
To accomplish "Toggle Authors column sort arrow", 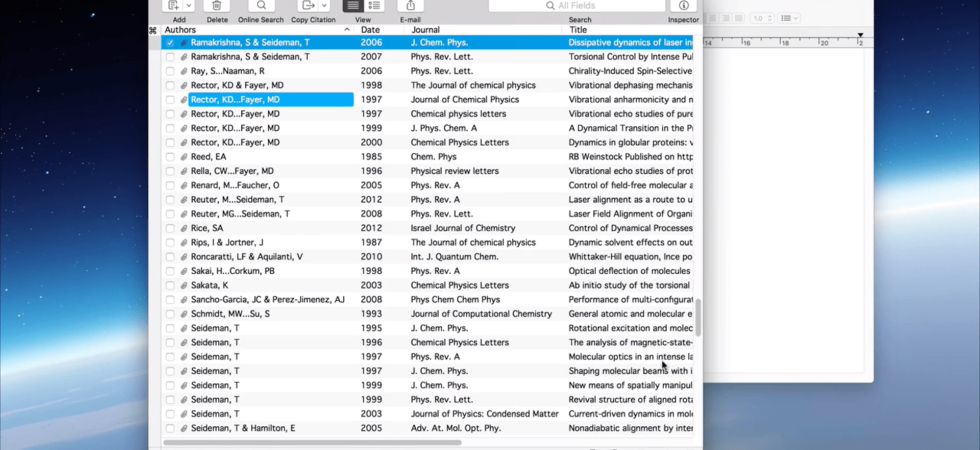I will 347,30.
